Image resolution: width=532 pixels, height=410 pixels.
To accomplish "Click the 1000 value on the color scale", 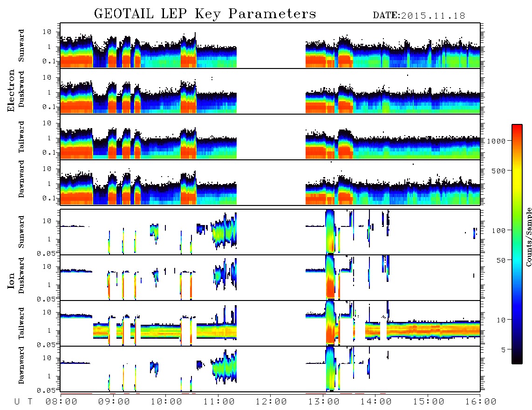I will coord(496,141).
